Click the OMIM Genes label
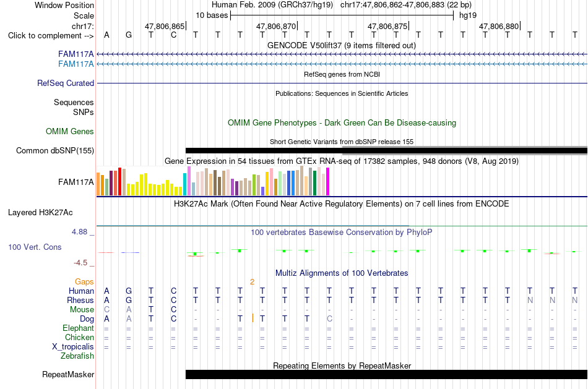Image resolution: width=588 pixels, height=389 pixels. tap(70, 131)
